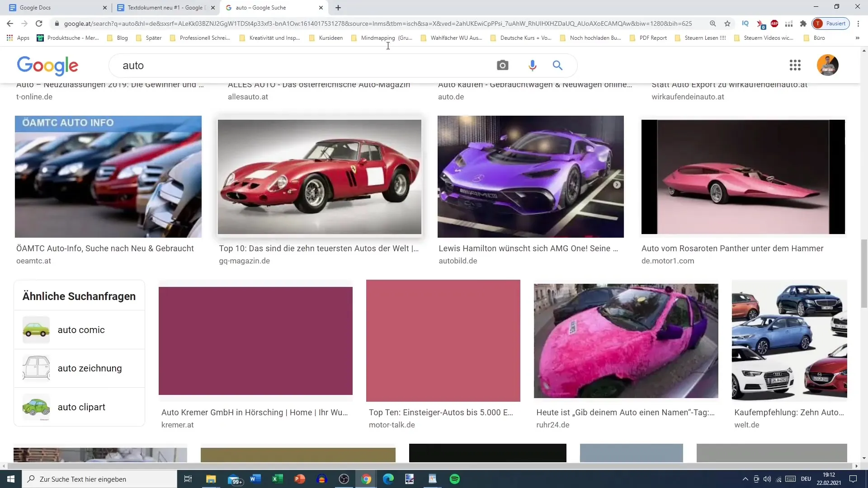The image size is (868, 488).
Task: Select the auto zeichnung related search
Action: [80, 368]
